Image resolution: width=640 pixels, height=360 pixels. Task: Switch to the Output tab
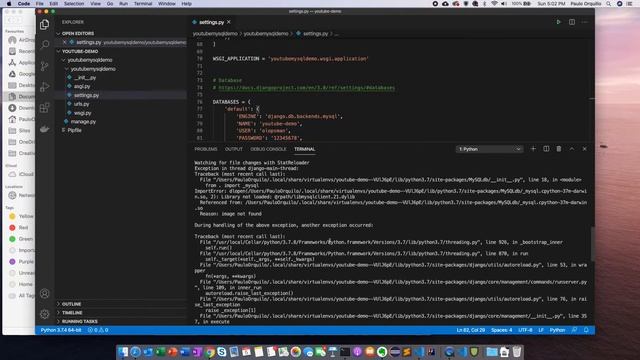234,149
